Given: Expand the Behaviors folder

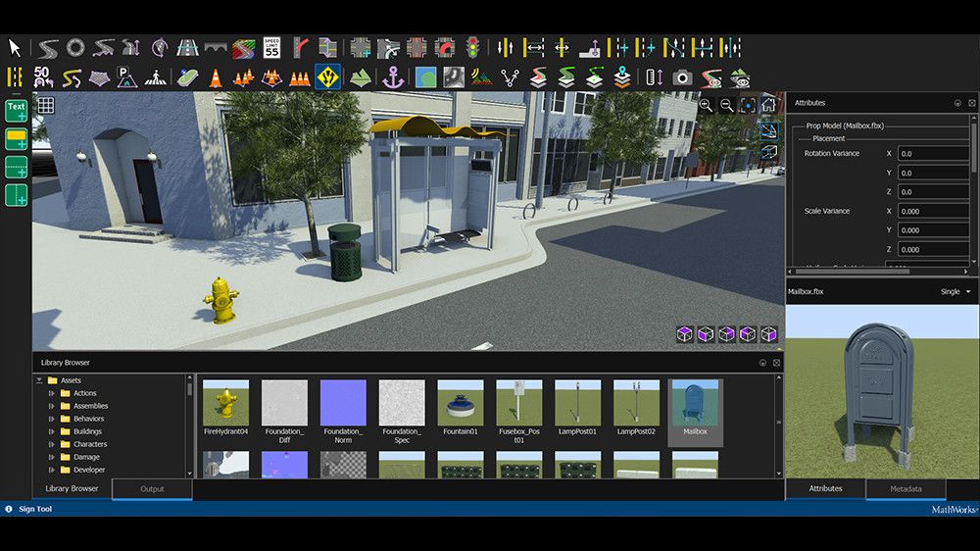Looking at the screenshot, I should tap(52, 419).
